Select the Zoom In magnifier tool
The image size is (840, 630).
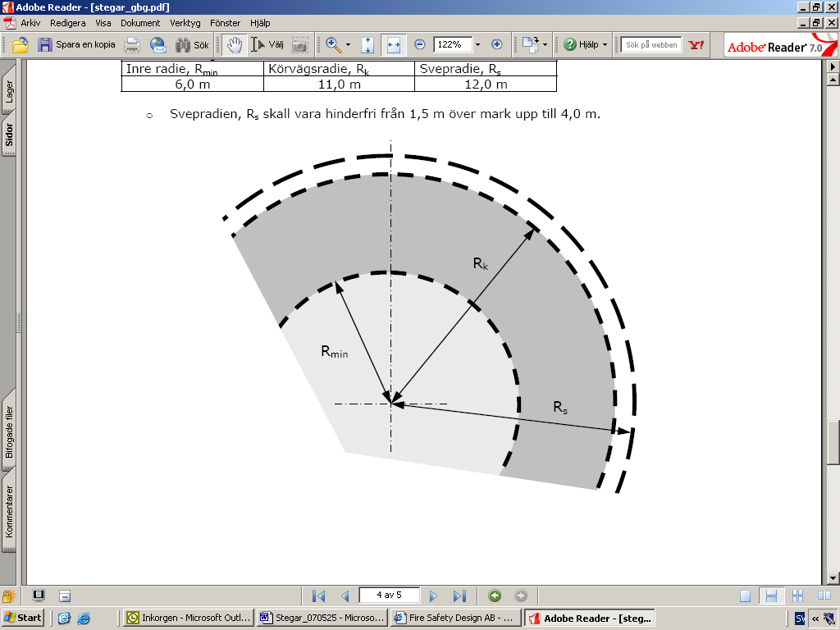(333, 45)
